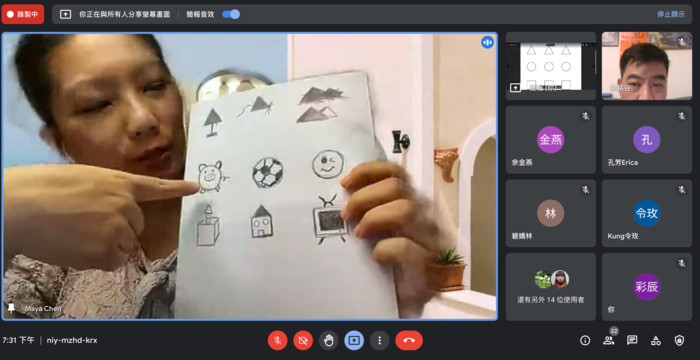The height and width of the screenshot is (360, 700).
Task: Toggle the 簡報音效 presentation audio switch
Action: [231, 14]
